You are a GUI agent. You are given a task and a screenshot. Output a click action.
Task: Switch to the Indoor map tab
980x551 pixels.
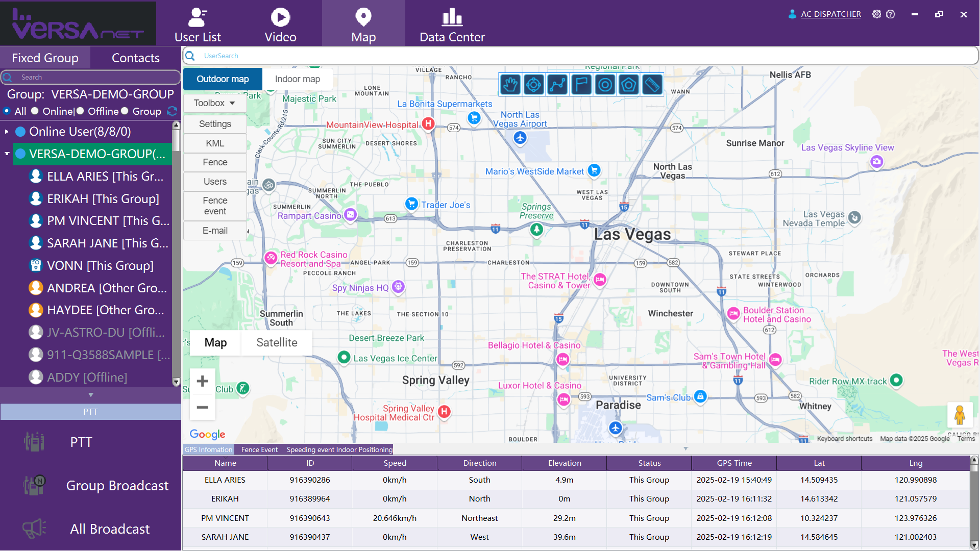click(297, 79)
